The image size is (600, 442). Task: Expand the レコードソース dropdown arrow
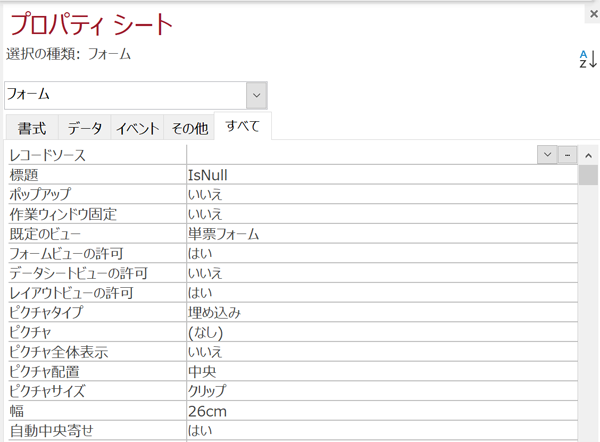tap(547, 155)
